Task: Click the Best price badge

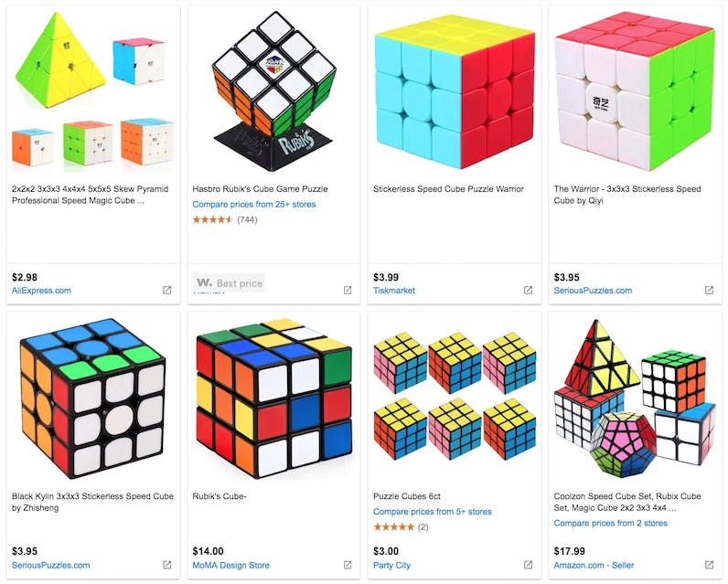Action: click(x=230, y=283)
